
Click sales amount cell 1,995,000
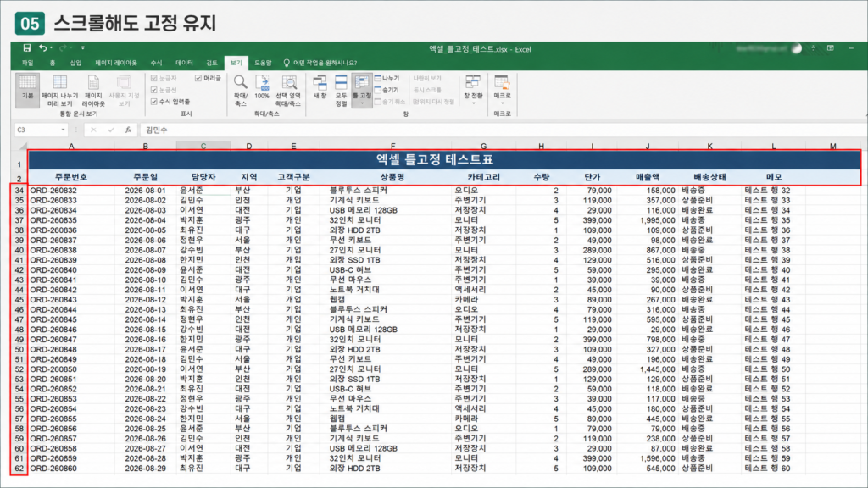(648, 220)
